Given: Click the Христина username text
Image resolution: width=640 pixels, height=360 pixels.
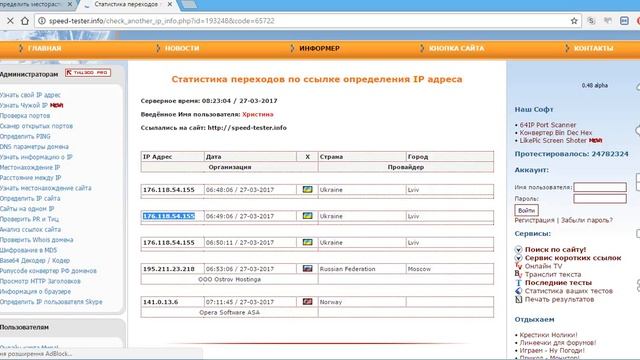Looking at the screenshot, I should (258, 114).
